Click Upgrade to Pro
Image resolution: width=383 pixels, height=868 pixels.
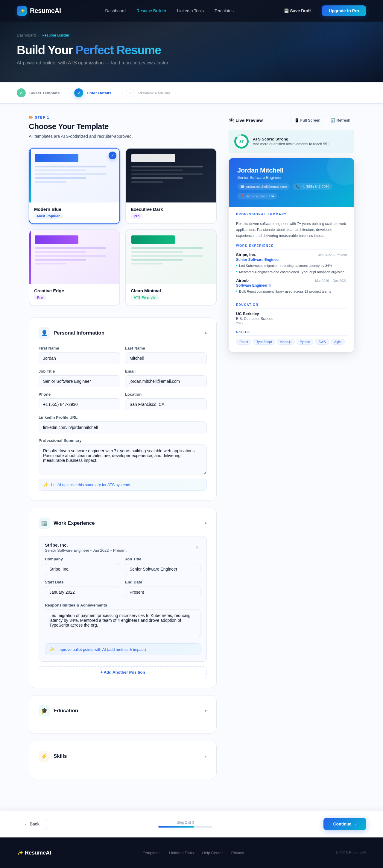click(344, 11)
